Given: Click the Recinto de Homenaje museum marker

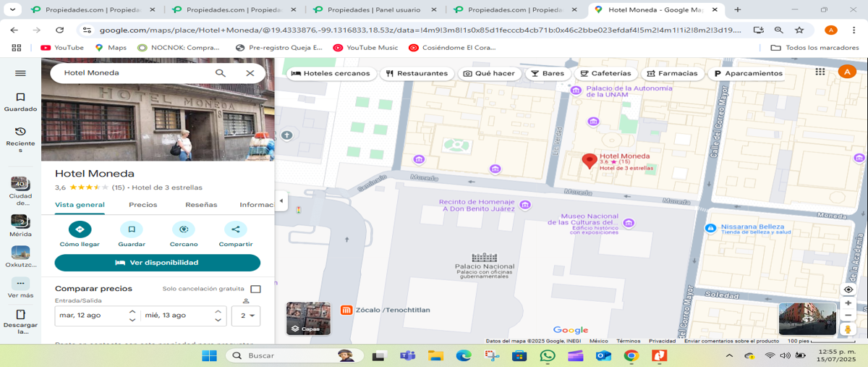Looking at the screenshot, I should [x=525, y=205].
